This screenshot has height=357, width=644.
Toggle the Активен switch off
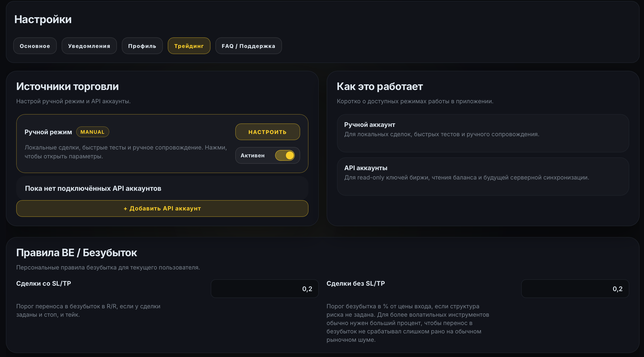(x=285, y=156)
